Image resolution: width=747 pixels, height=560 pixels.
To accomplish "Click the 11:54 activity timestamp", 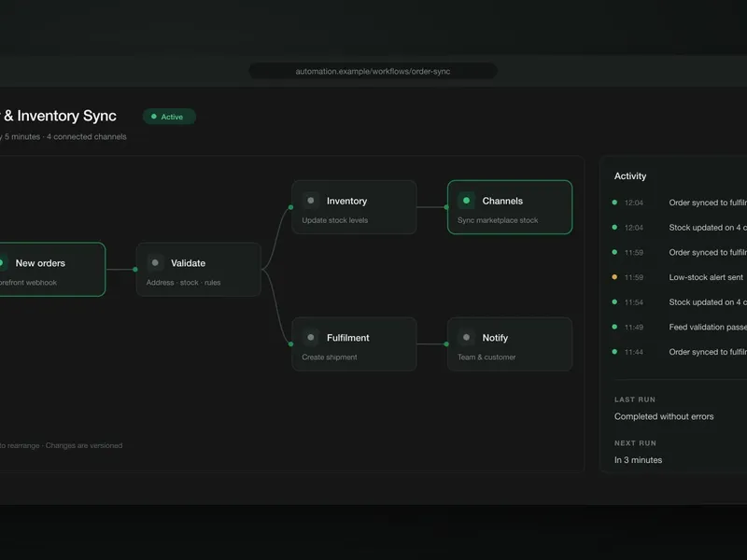I will tap(634, 302).
